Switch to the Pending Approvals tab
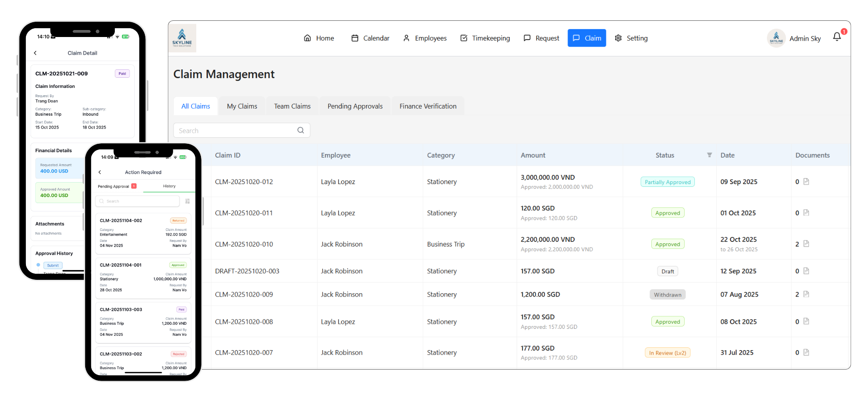This screenshot has height=395, width=868. 355,106
